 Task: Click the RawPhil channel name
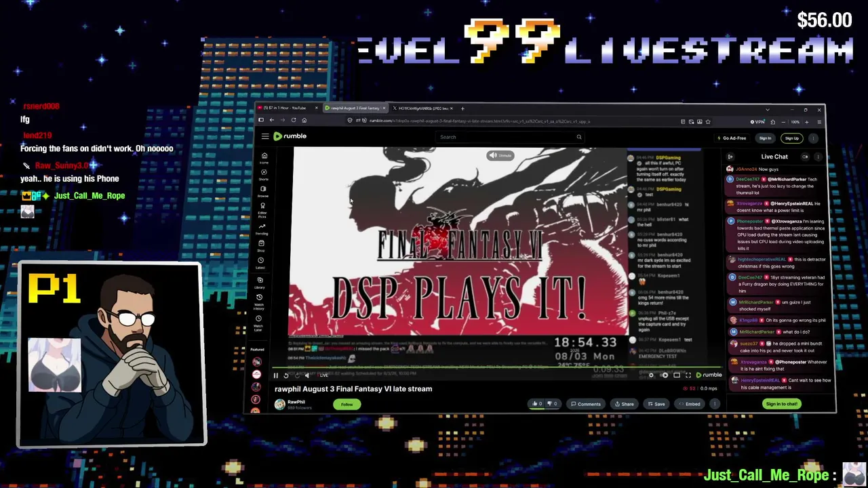296,402
